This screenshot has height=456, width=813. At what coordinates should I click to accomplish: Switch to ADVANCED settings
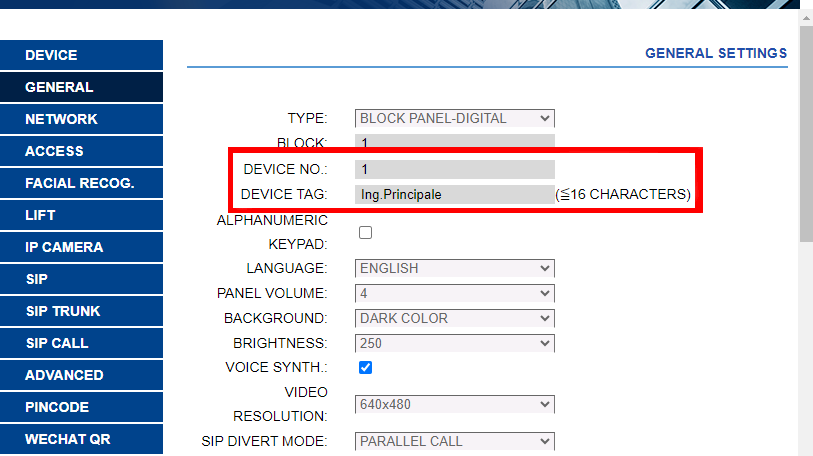point(82,375)
